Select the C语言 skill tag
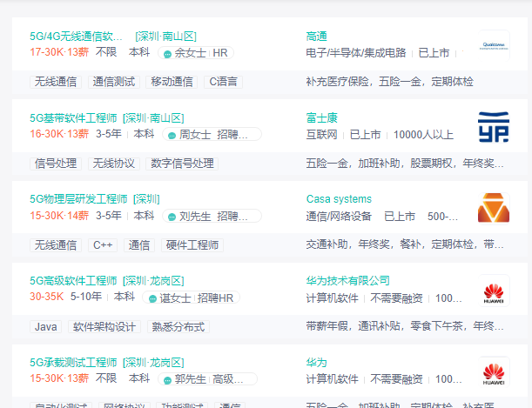 click(223, 83)
